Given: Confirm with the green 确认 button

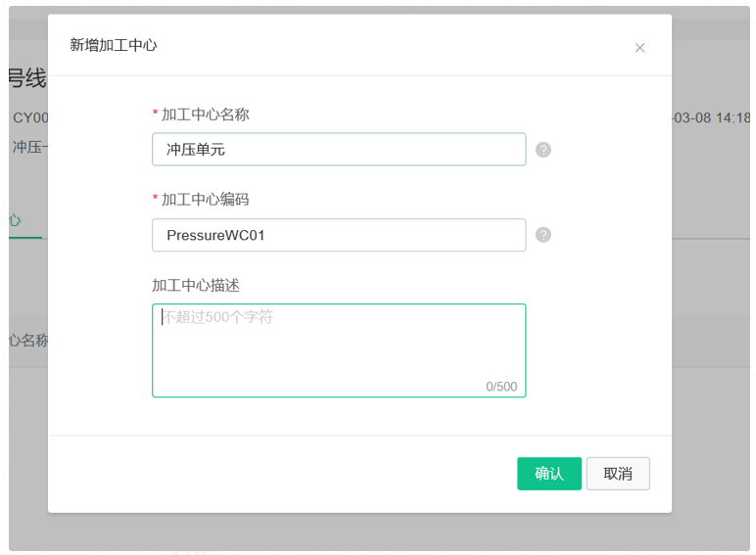Looking at the screenshot, I should pos(549,474).
